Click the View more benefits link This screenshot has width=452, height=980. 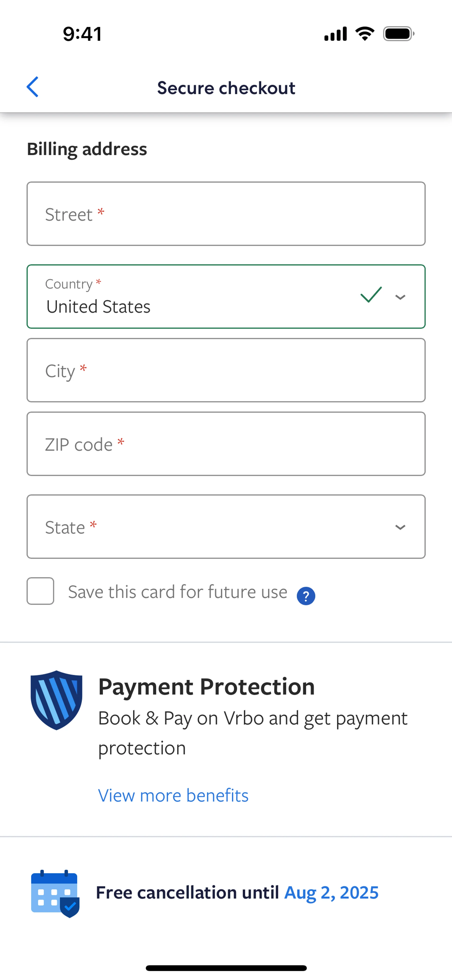(173, 795)
